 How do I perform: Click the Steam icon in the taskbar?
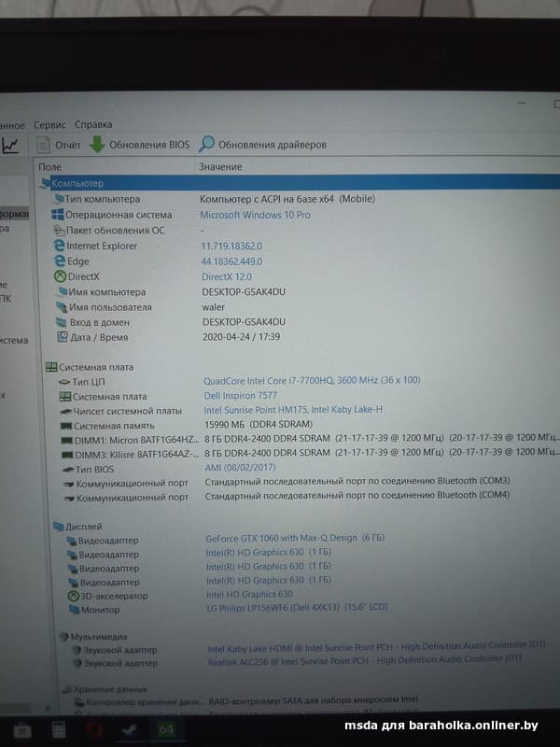(130, 730)
